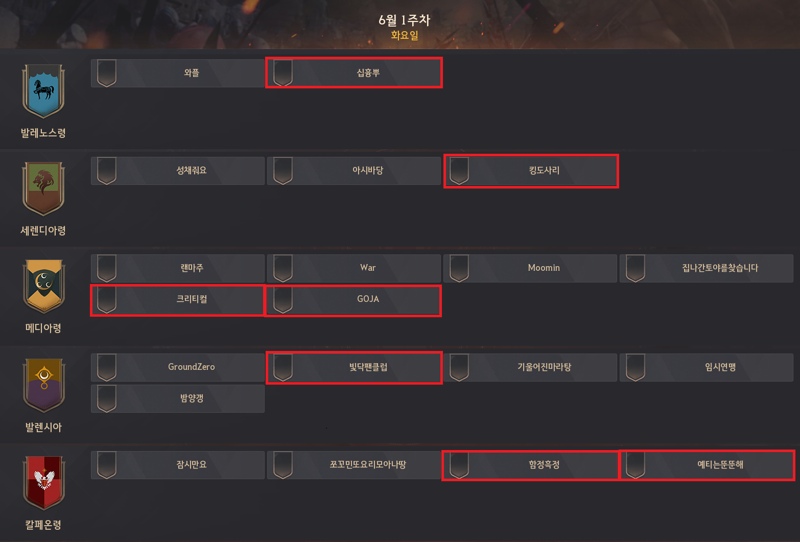
Task: Click the Calpheon red eagle emblem
Action: (x=43, y=482)
